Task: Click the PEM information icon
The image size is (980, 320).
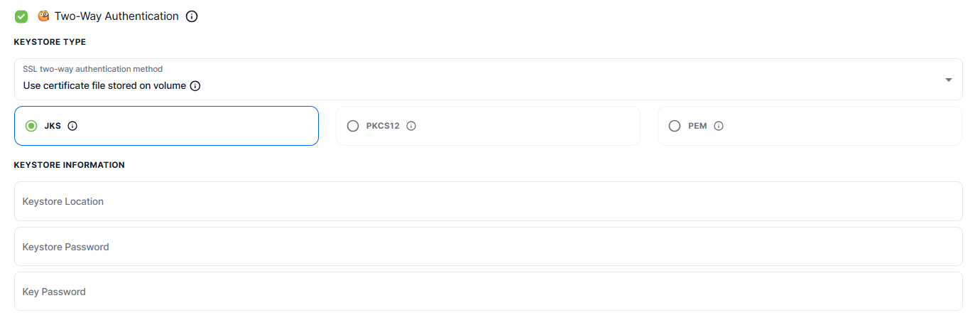Action: point(719,126)
